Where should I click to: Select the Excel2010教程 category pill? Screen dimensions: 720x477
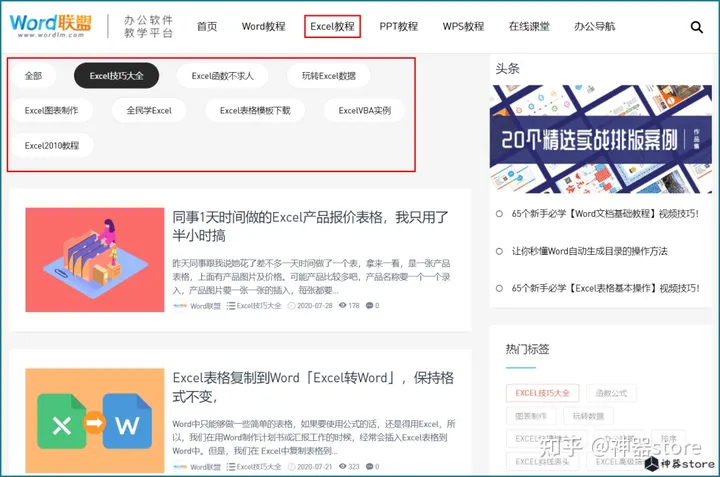pos(52,146)
